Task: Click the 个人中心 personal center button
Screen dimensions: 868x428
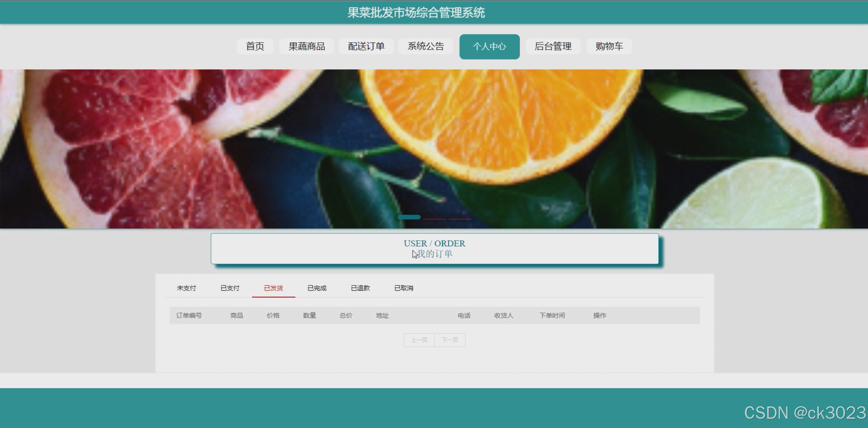Action: click(489, 47)
